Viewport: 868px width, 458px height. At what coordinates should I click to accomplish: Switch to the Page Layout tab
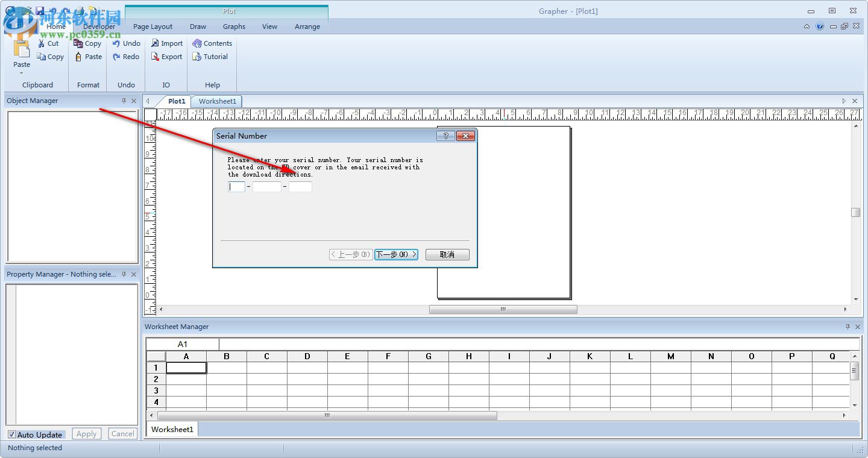tap(153, 27)
